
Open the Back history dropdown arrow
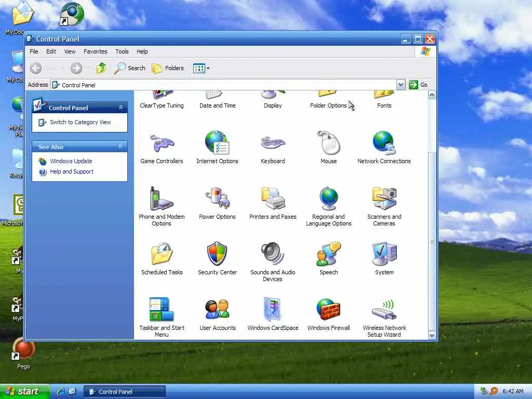(x=62, y=68)
